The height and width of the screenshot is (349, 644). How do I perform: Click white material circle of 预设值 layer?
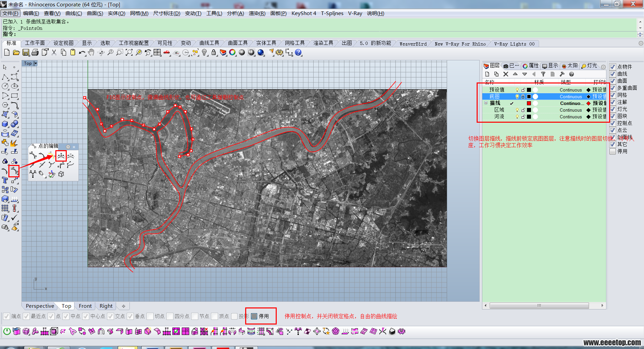(x=535, y=90)
